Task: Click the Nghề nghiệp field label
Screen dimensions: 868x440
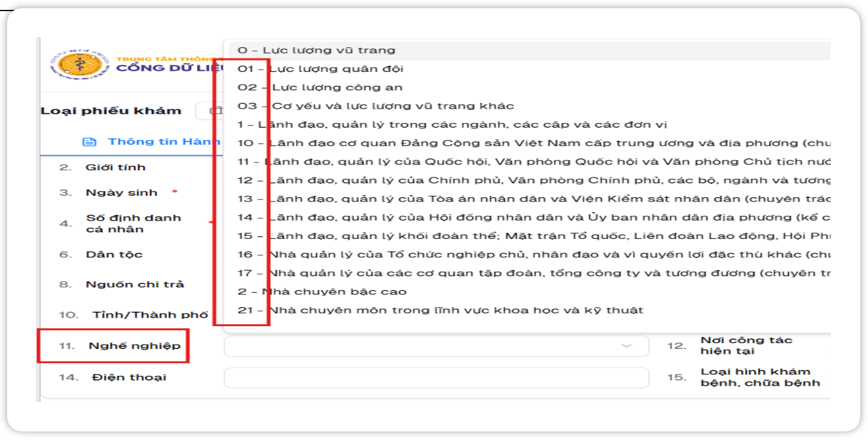Action: coord(134,346)
